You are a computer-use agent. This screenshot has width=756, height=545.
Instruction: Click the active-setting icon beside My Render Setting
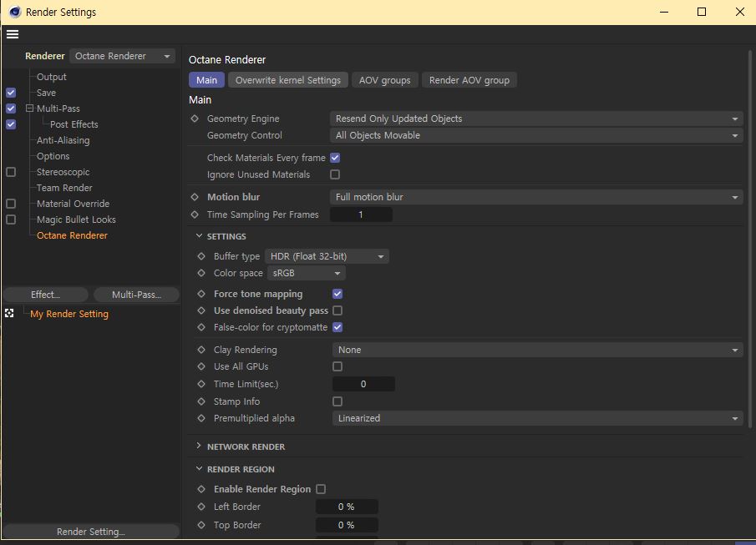coord(9,314)
